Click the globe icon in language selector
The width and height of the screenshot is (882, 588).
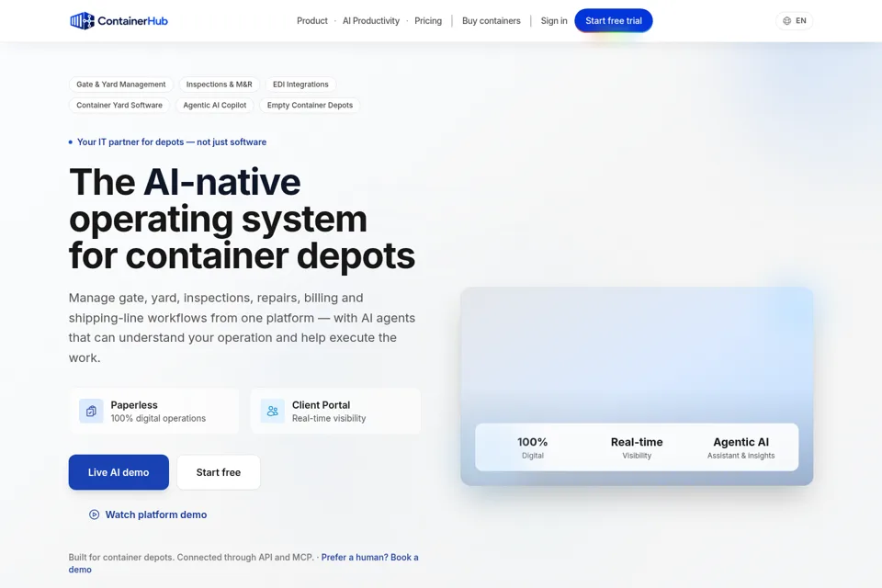click(x=787, y=21)
